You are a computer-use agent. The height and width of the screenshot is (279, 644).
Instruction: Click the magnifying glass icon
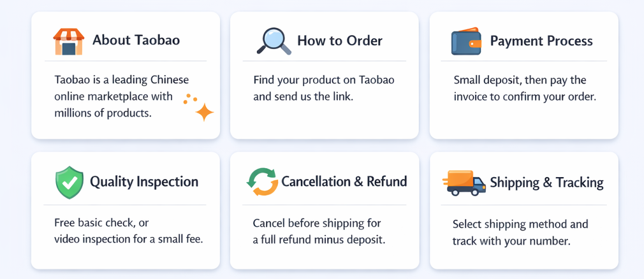tap(274, 41)
